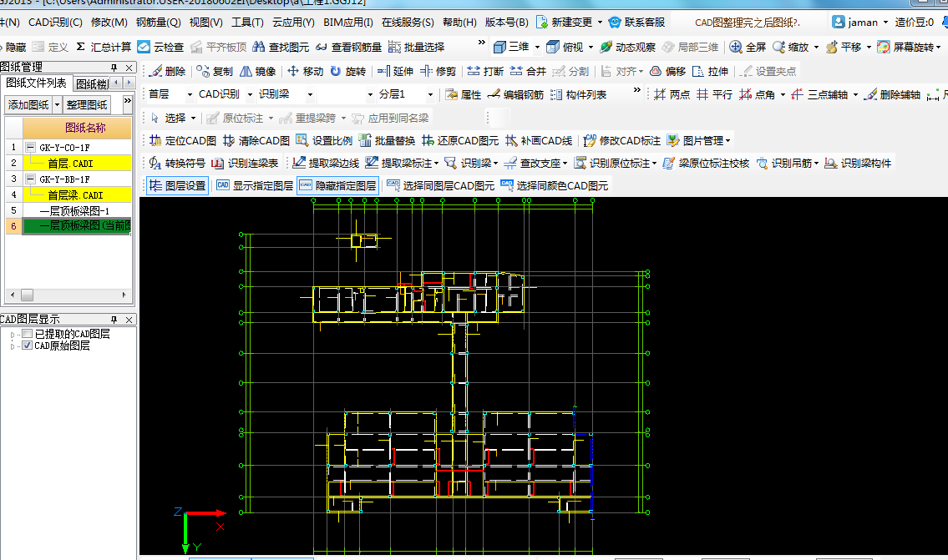Viewport: 948px width, 560px height.
Task: Open the 首层 floor dropdown
Action: pyautogui.click(x=190, y=95)
